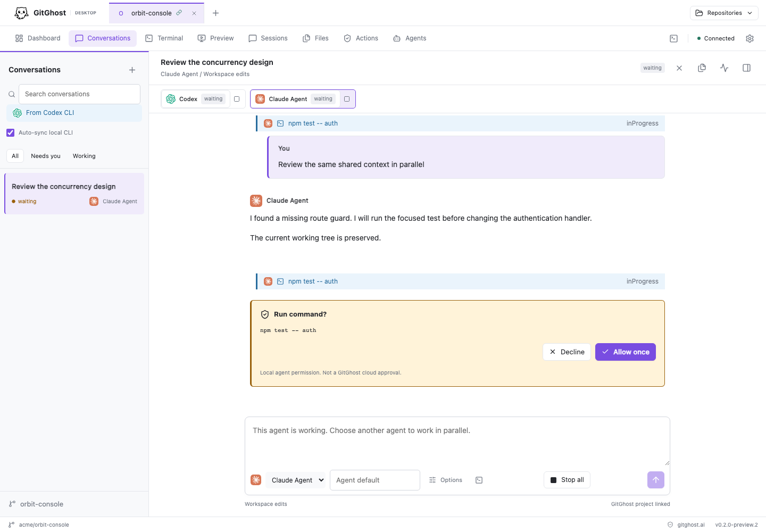Switch to the Terminal tab

coord(164,38)
